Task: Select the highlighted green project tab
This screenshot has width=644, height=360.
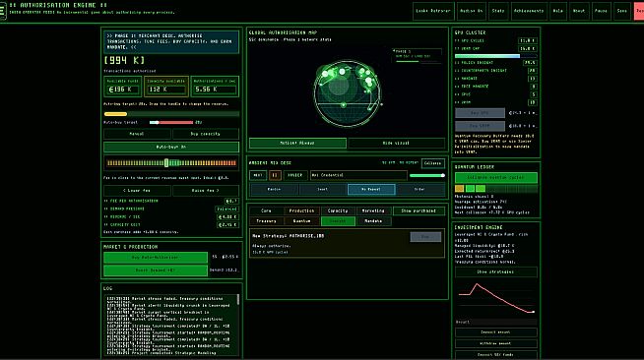Action: click(x=338, y=221)
